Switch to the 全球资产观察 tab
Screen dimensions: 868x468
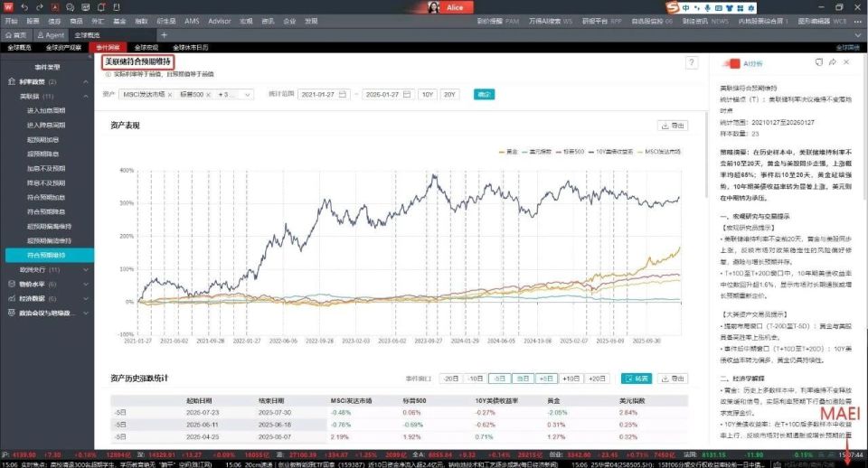coord(63,48)
